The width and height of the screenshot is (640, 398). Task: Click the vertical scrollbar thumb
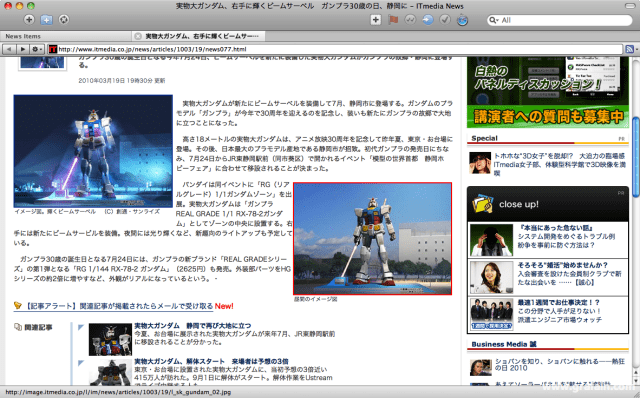click(636, 156)
